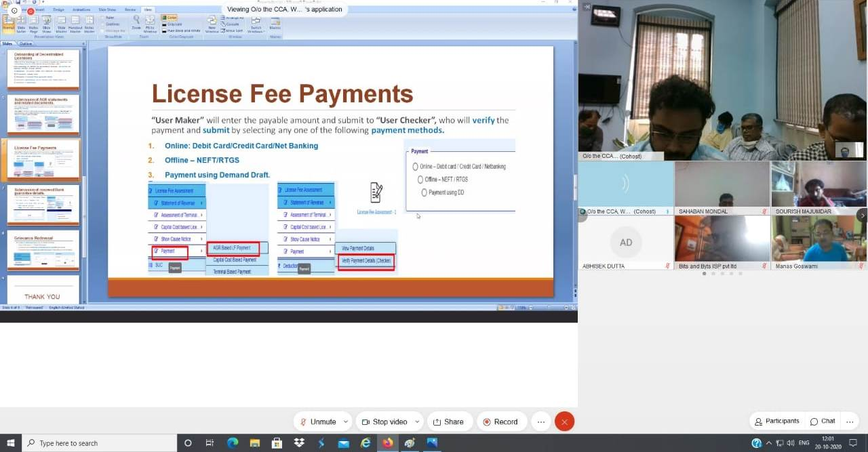Open Dropbox from taskbar
This screenshot has height=452, width=868.
(299, 443)
